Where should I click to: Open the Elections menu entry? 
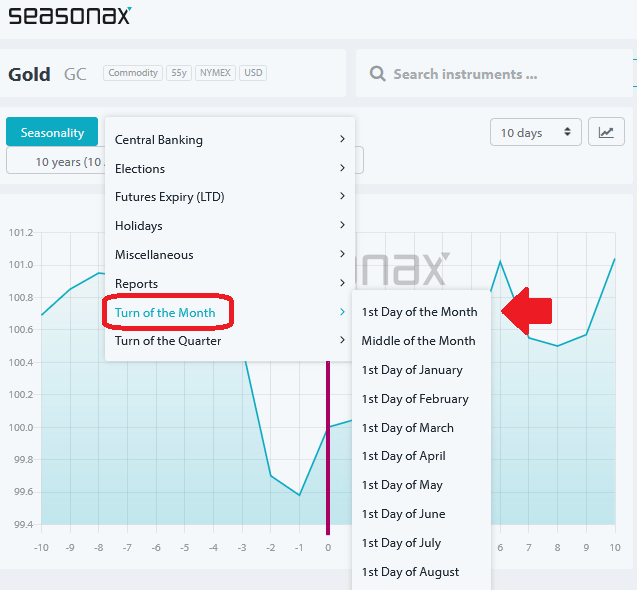(140, 169)
